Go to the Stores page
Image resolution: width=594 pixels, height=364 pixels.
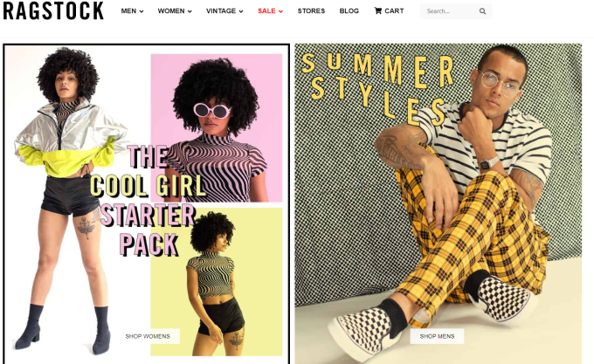click(311, 11)
